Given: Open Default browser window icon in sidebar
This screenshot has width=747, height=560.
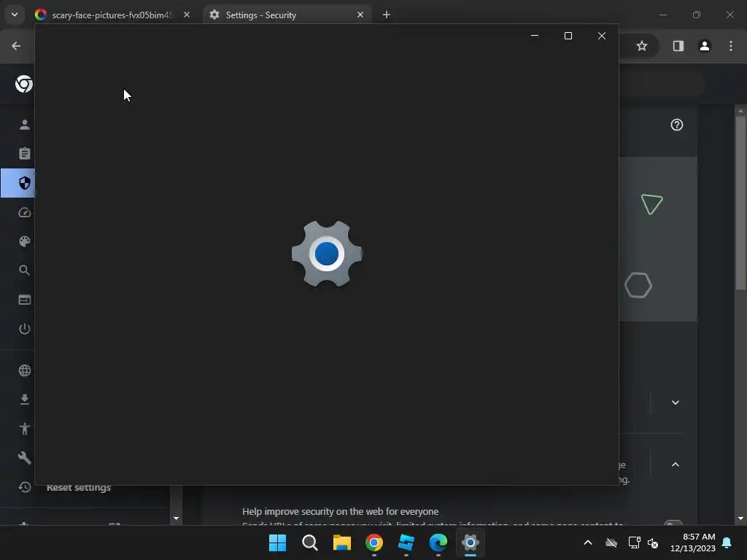Looking at the screenshot, I should pyautogui.click(x=25, y=300).
